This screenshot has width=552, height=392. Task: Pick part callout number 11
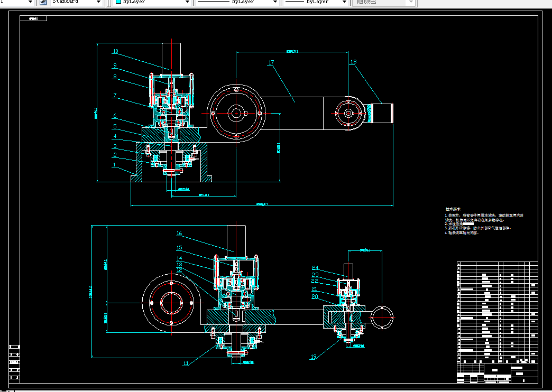(x=186, y=363)
